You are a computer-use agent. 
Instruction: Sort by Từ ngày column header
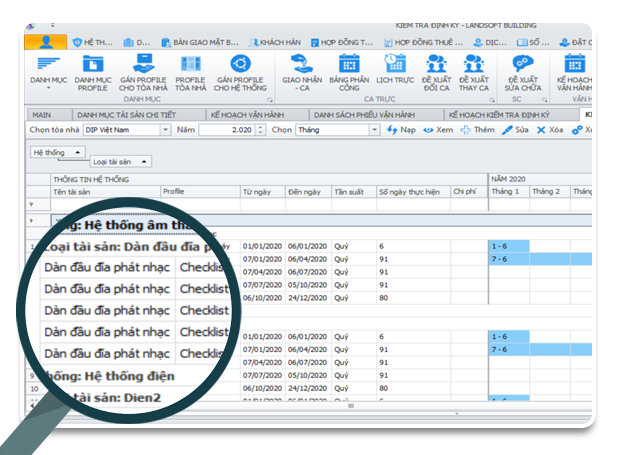pos(262,192)
